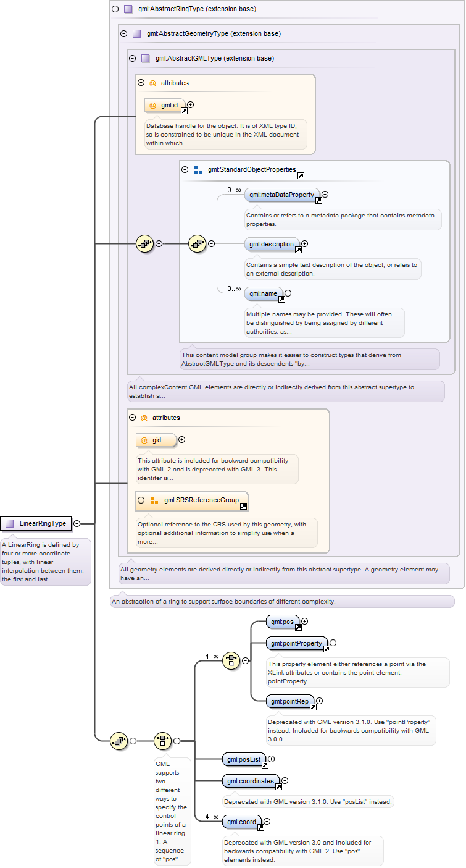Expand gml:SRSReferenceGroup plus button
The height and width of the screenshot is (868, 466).
pos(141,500)
